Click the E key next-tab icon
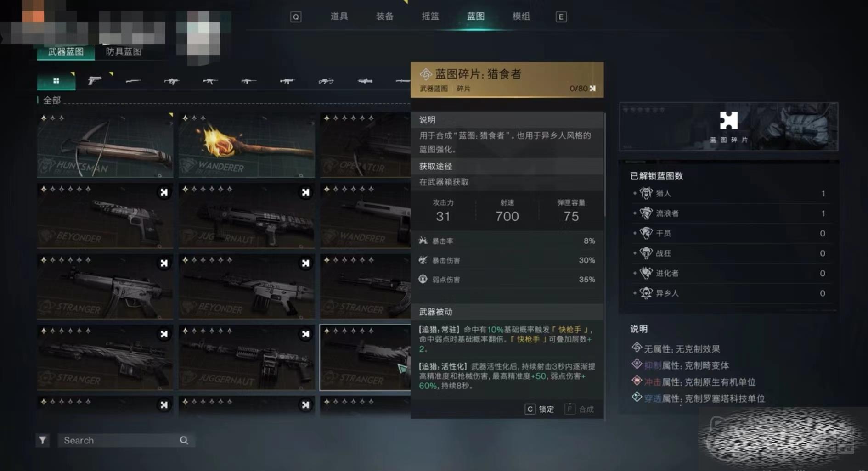 click(x=561, y=17)
